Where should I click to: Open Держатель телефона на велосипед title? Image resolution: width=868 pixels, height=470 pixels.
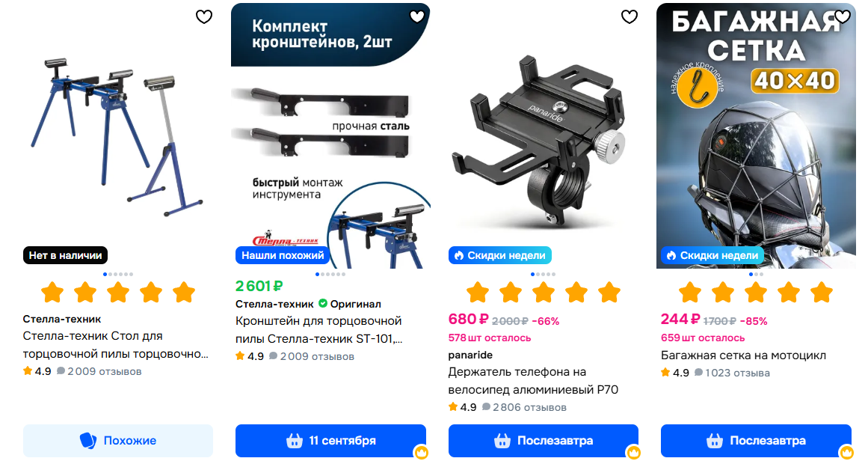point(533,381)
